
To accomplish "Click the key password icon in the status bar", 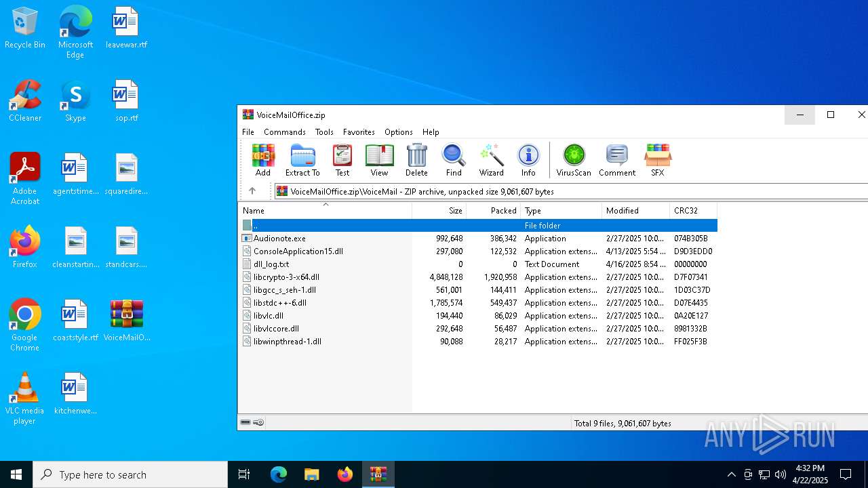I will pos(258,423).
